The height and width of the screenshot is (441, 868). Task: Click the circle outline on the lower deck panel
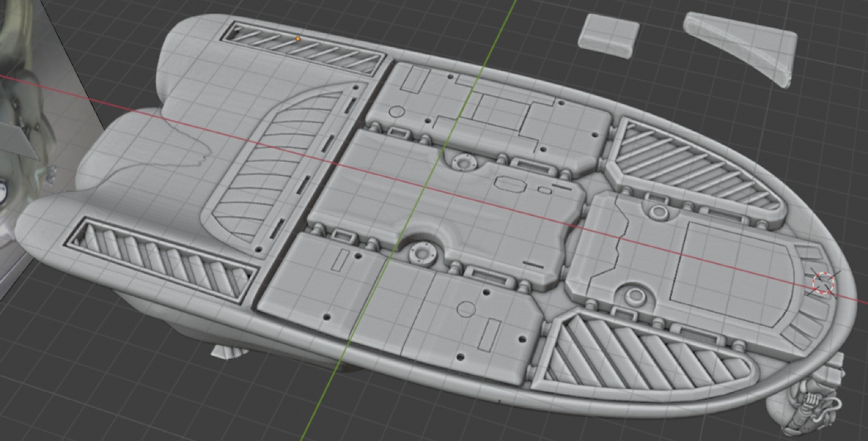pos(465,309)
